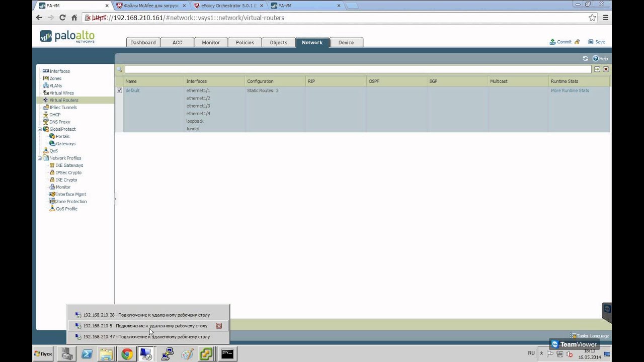Reload page with browser refresh icon
This screenshot has width=644, height=362.
coord(62,18)
